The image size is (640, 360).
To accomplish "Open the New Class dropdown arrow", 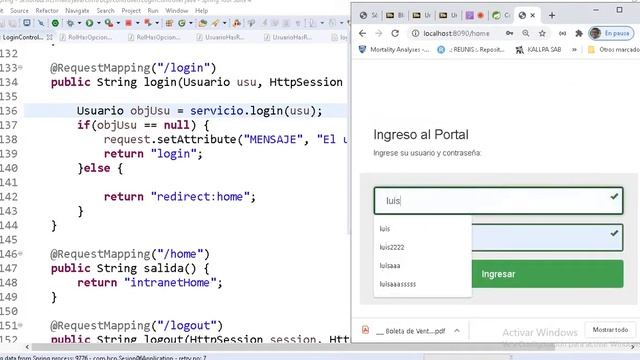I will pos(191,23).
